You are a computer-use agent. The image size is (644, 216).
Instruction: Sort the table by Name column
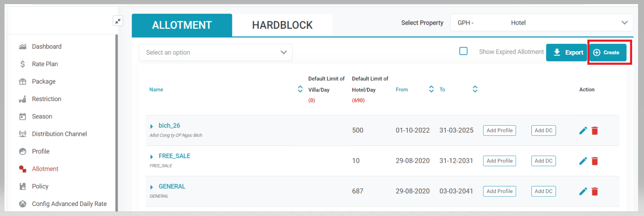pyautogui.click(x=300, y=89)
